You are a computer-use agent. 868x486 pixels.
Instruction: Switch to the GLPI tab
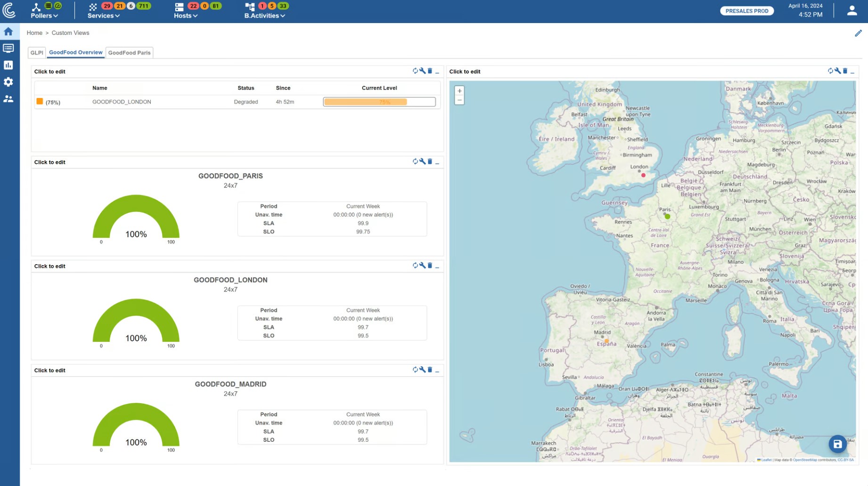tap(36, 52)
